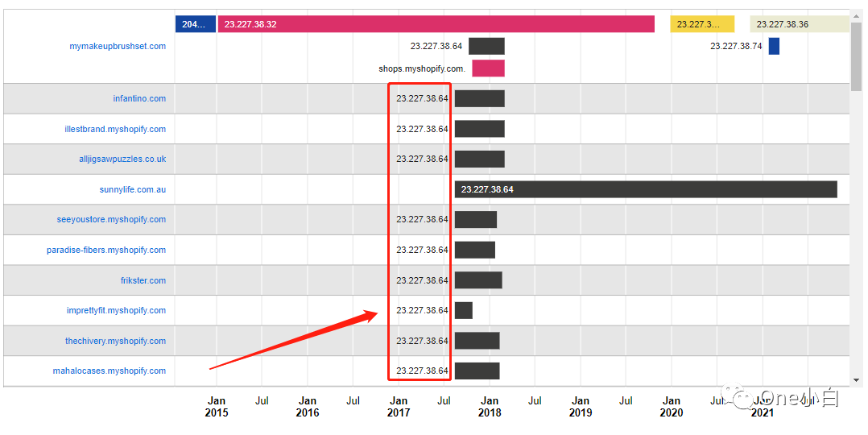
Task: Select the pink shops.myshopify.com bar
Action: 488,68
